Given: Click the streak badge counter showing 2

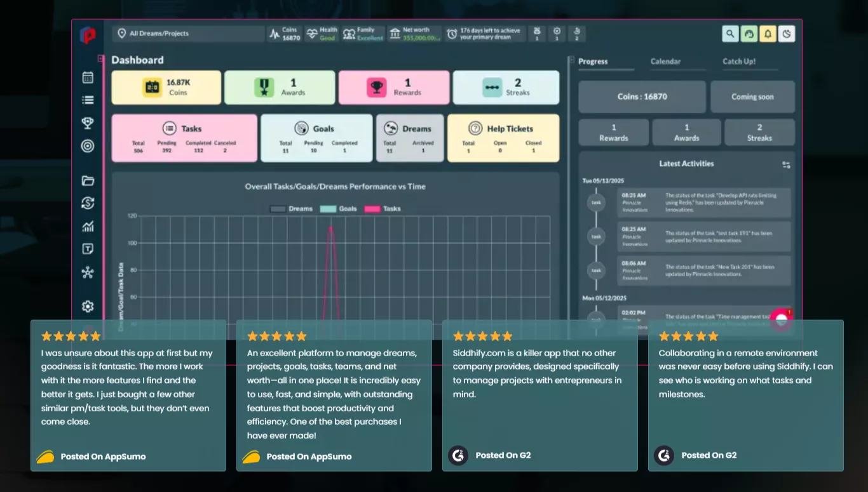Looking at the screenshot, I should 577,34.
